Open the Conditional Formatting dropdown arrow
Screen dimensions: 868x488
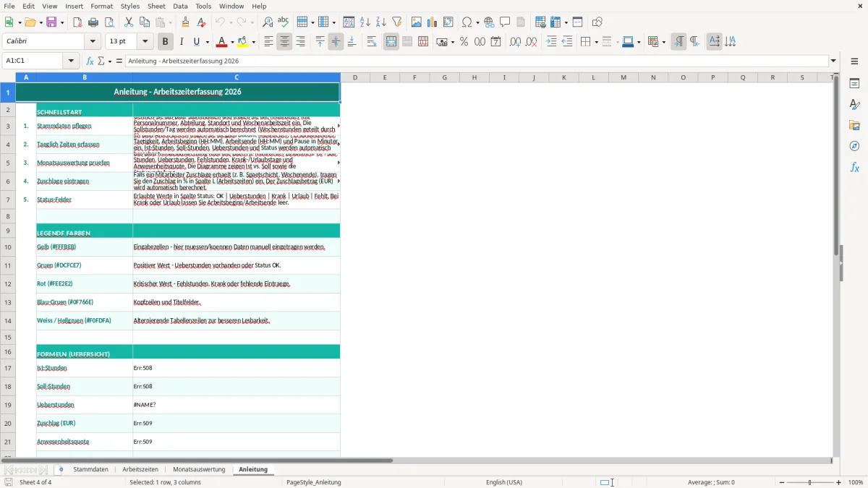click(663, 42)
